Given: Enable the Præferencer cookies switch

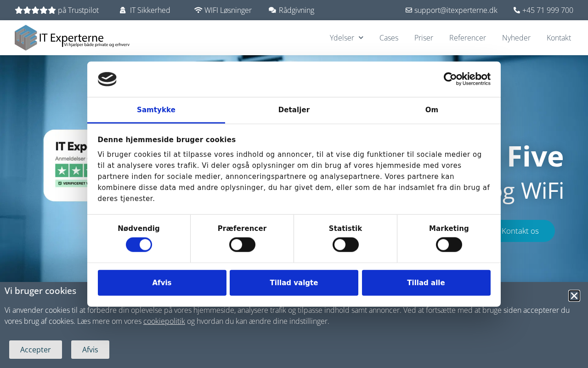Looking at the screenshot, I should [x=242, y=245].
